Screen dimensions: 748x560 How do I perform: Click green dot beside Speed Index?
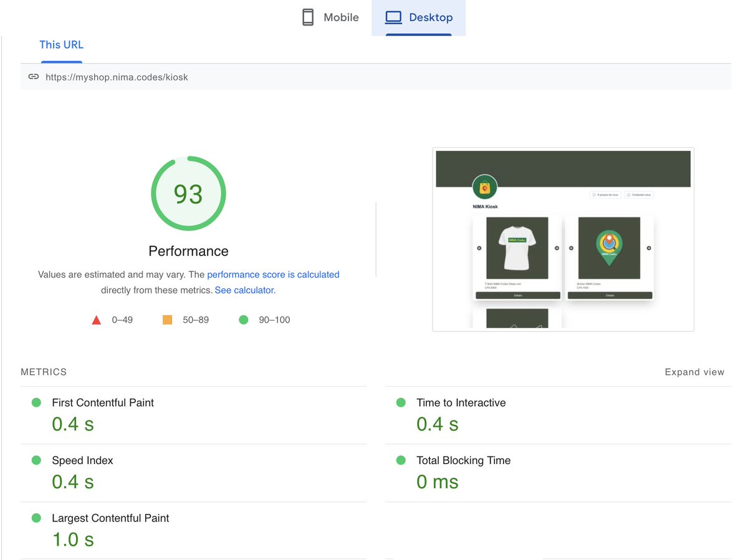pyautogui.click(x=36, y=460)
